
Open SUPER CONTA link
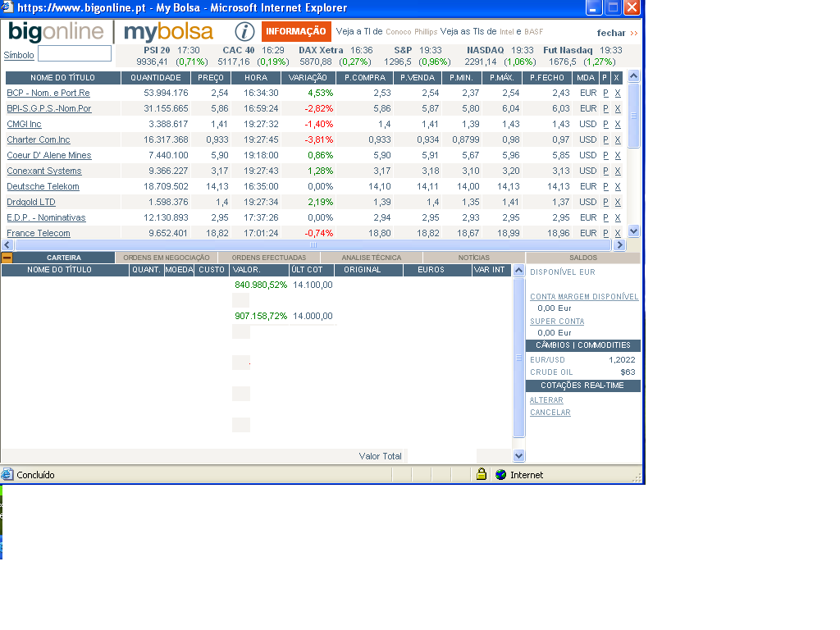click(557, 322)
